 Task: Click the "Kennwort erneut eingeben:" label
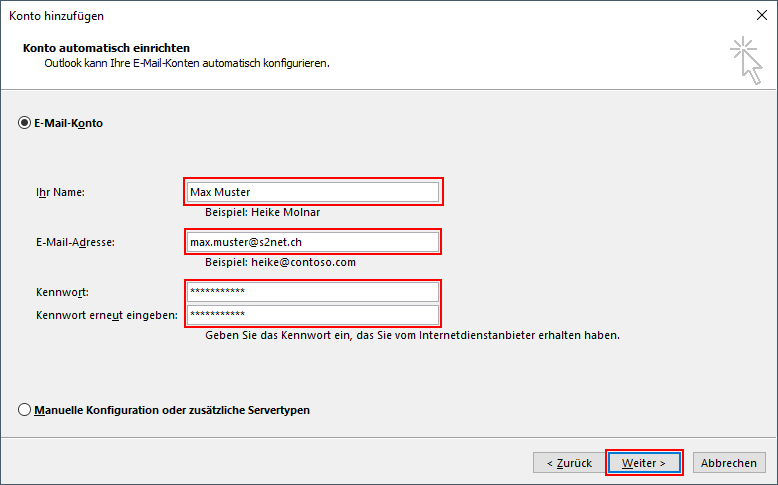click(x=106, y=315)
